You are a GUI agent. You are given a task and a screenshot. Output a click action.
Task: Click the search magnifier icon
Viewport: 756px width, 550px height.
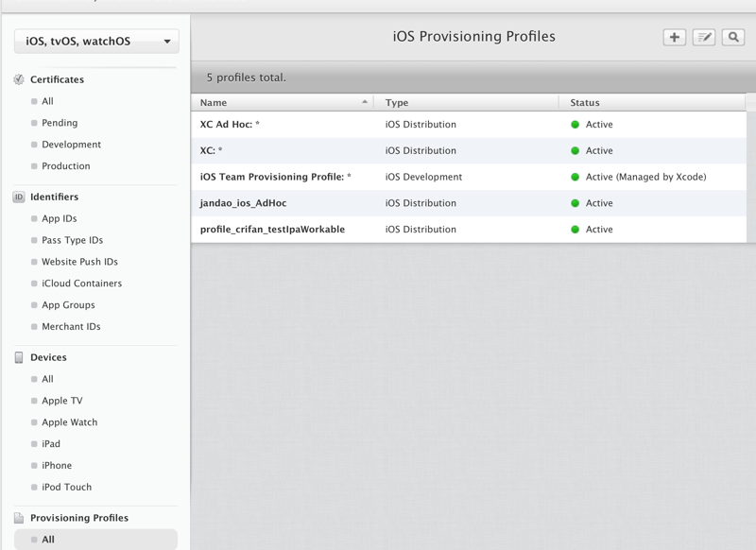click(732, 37)
